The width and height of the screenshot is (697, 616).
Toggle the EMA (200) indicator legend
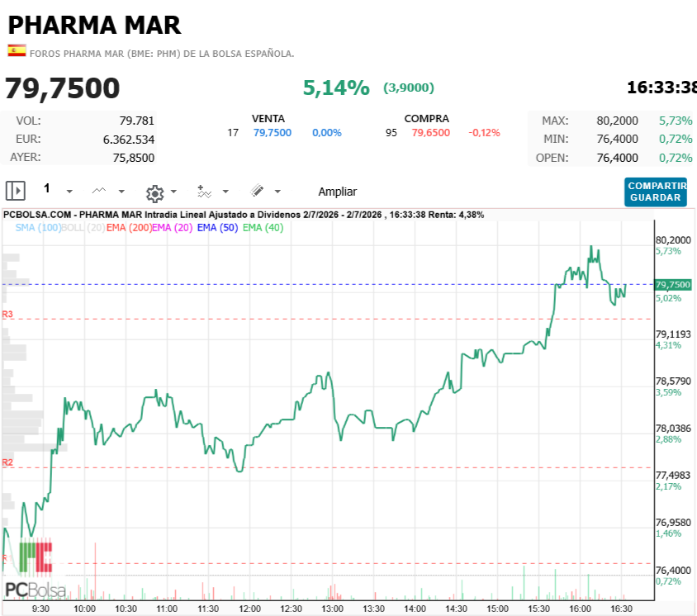click(129, 228)
